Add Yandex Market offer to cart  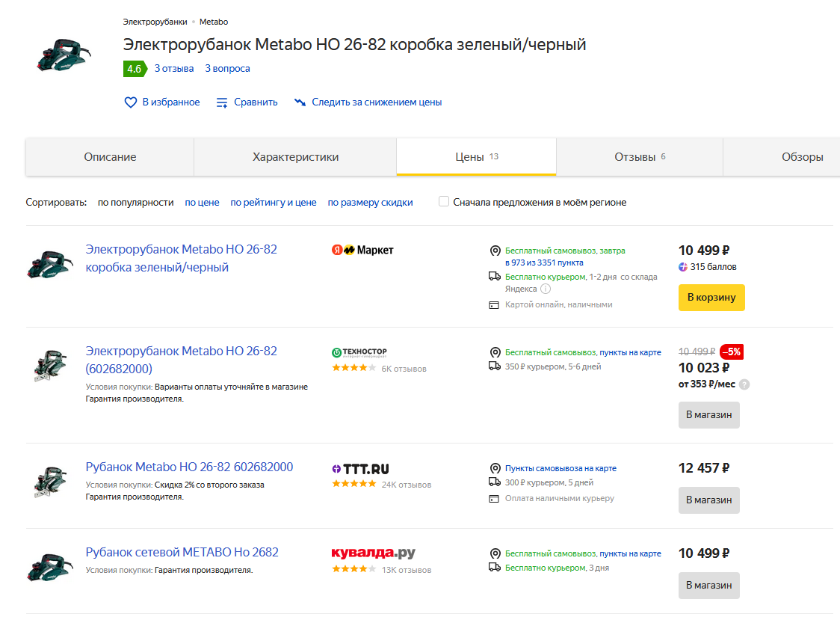(x=711, y=297)
